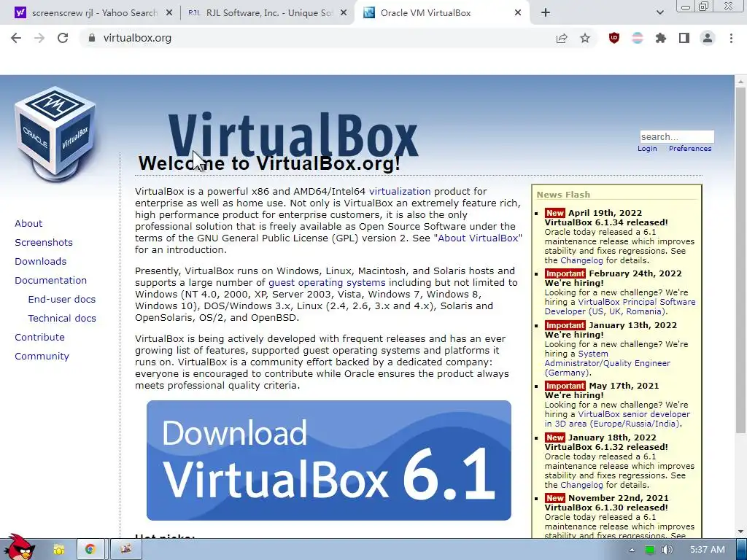Click the browser forward arrow
This screenshot has width=747, height=560.
[x=39, y=38]
